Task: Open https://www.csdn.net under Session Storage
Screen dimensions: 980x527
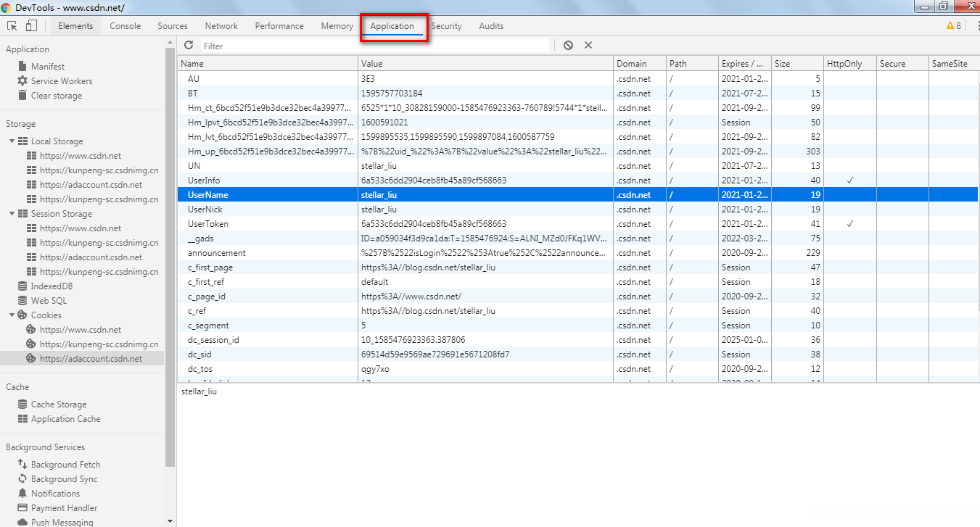Action: coord(81,228)
